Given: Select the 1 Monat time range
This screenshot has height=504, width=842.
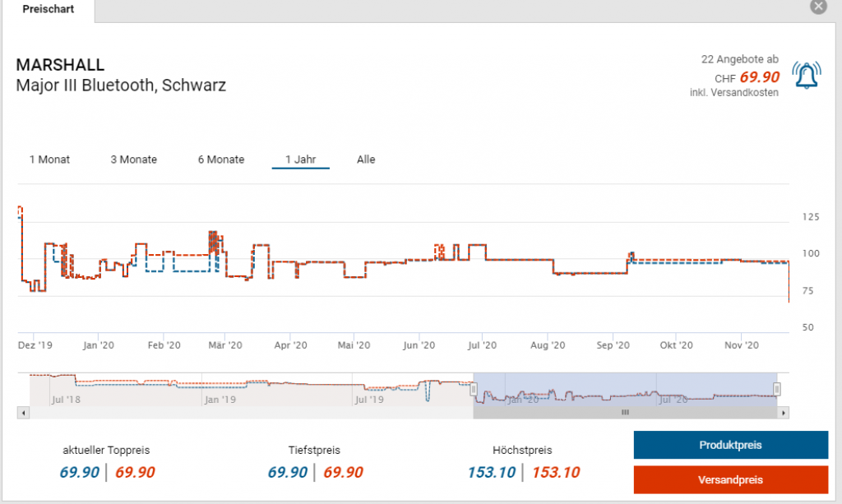Looking at the screenshot, I should 49,160.
